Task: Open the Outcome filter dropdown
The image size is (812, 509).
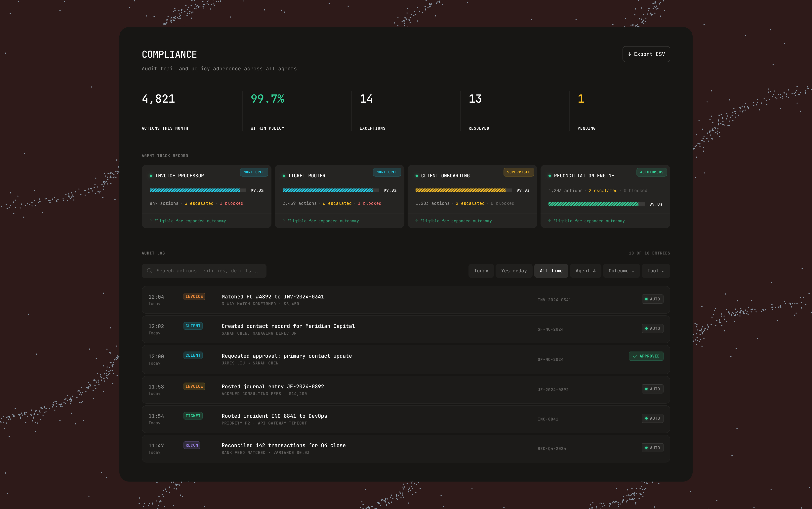Action: point(621,271)
